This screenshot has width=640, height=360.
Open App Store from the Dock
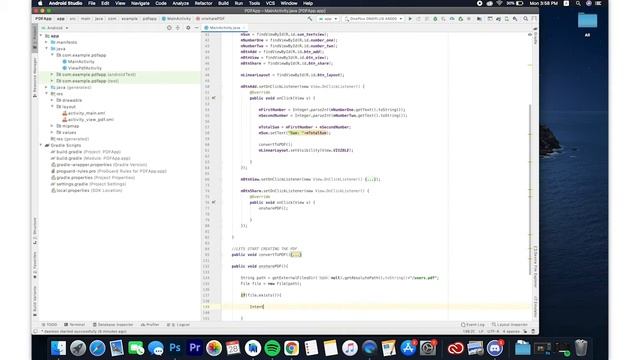408,348
